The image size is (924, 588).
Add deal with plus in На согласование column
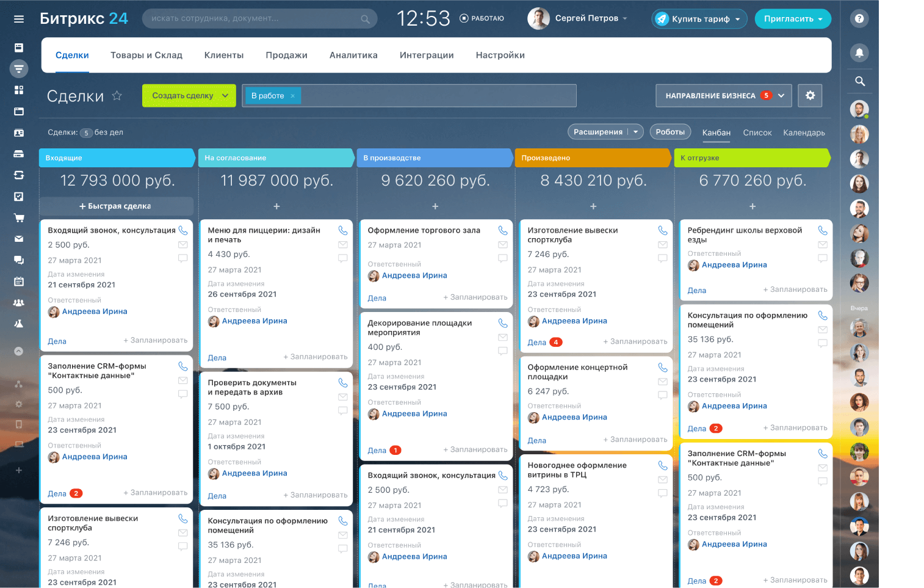[276, 206]
